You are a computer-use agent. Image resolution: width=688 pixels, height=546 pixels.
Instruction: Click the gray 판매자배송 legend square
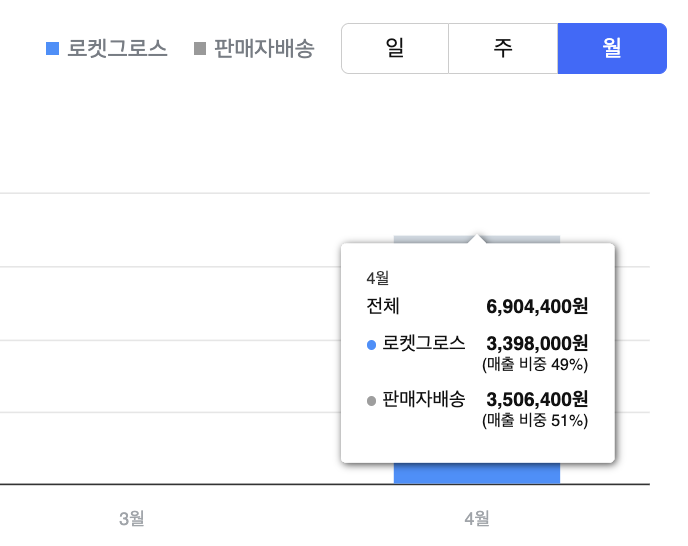pyautogui.click(x=200, y=48)
